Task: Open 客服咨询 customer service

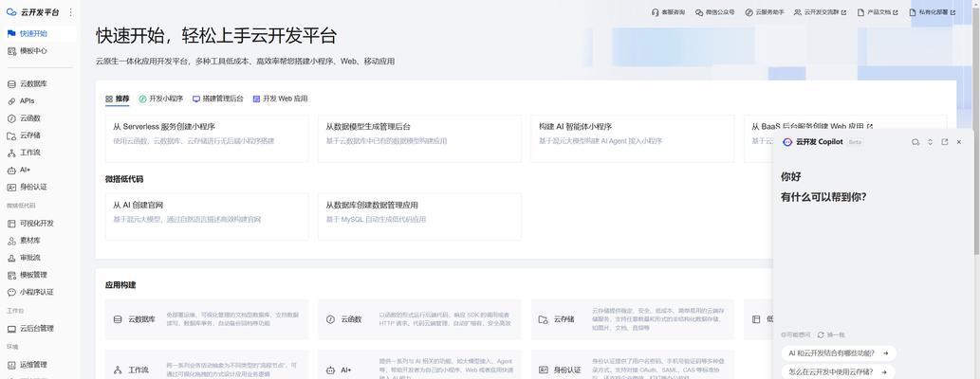Action: click(x=668, y=12)
